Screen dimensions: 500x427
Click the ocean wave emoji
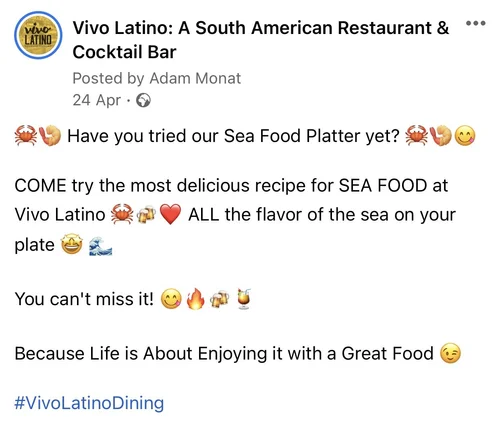[100, 246]
